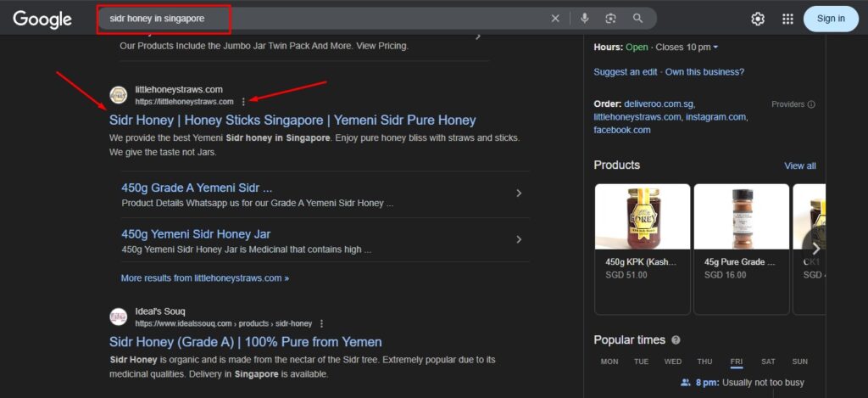The height and width of the screenshot is (398, 868).
Task: Select SAT in popular times
Action: (768, 362)
